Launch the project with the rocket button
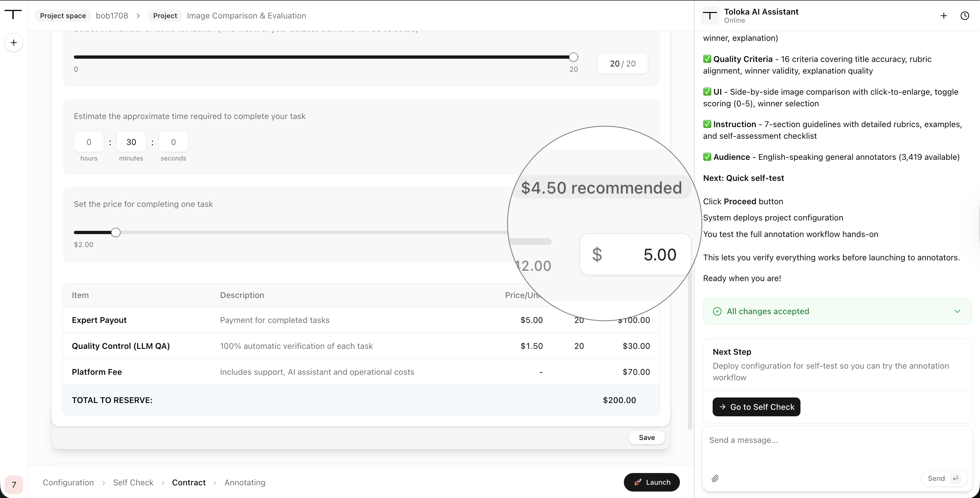Screen dimensions: 980x498 coord(652,482)
